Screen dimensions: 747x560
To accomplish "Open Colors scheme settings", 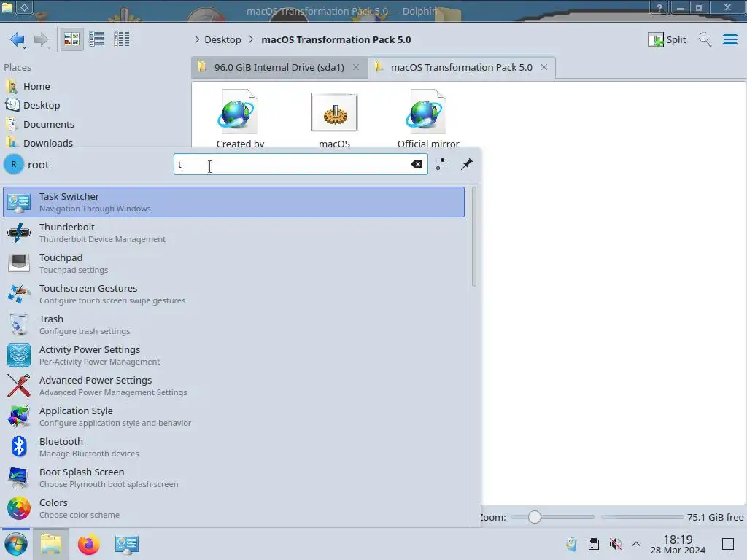I will pyautogui.click(x=233, y=508).
